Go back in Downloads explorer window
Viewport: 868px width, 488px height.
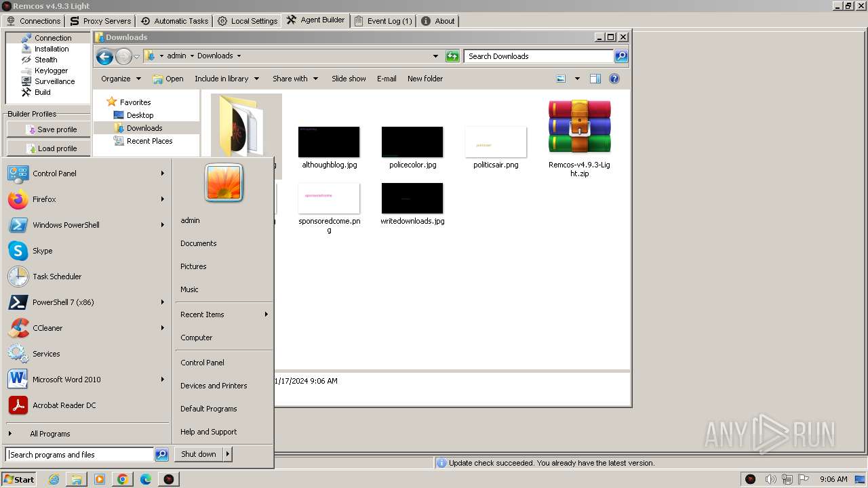104,57
